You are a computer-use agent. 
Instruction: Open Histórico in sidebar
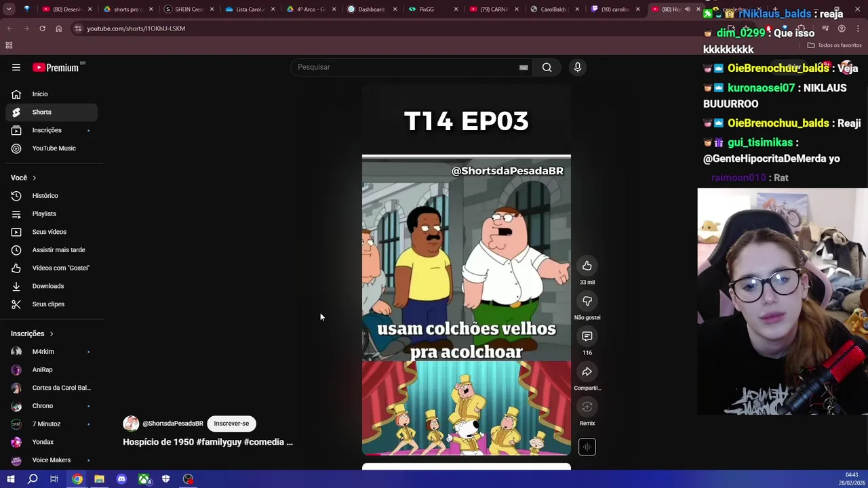pos(52,196)
